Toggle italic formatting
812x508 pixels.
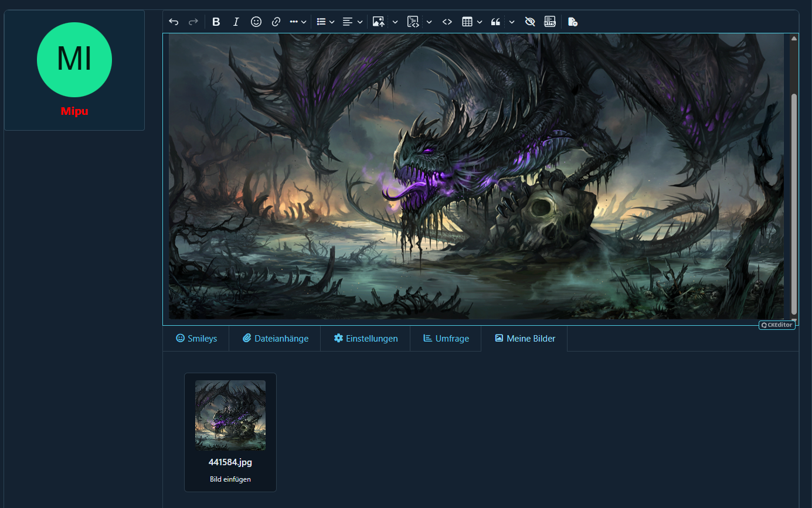236,22
